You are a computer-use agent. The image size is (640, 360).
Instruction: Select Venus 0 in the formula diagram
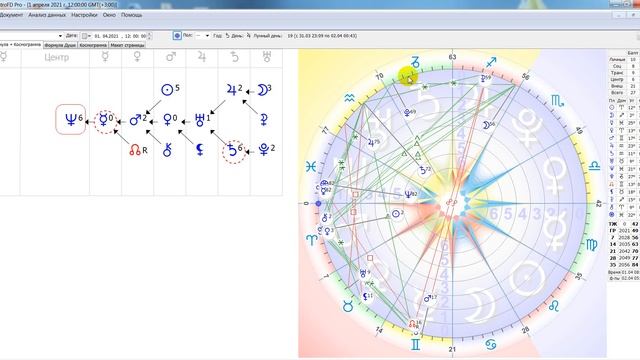170,119
